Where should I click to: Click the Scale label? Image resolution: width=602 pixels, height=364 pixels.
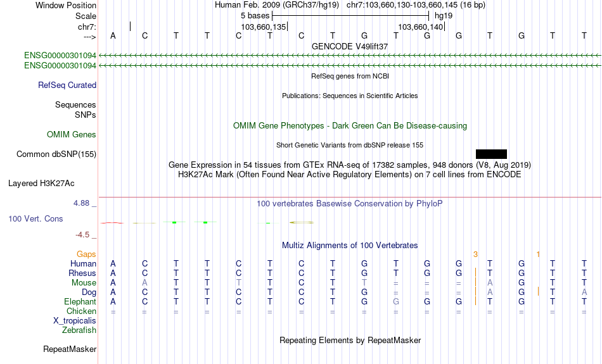point(86,16)
